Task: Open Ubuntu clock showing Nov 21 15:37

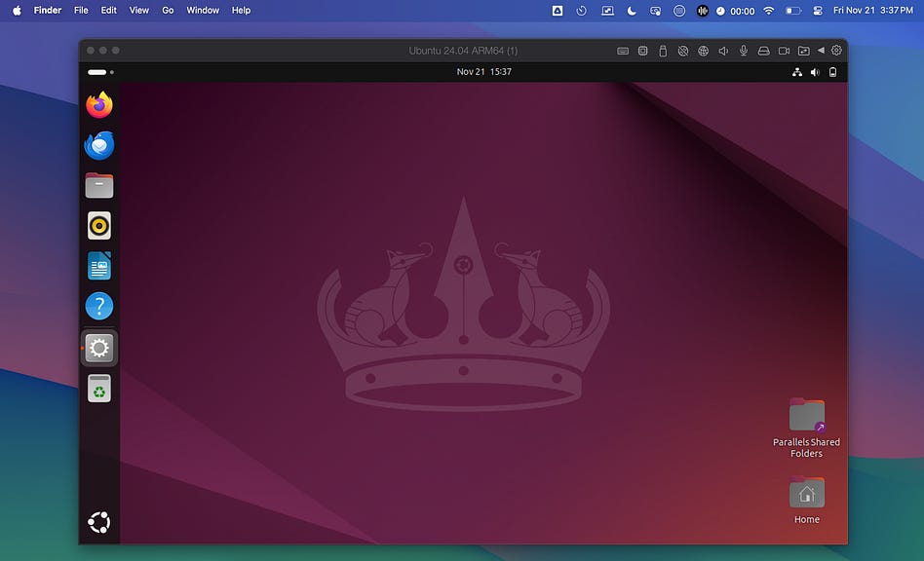Action: (x=483, y=72)
